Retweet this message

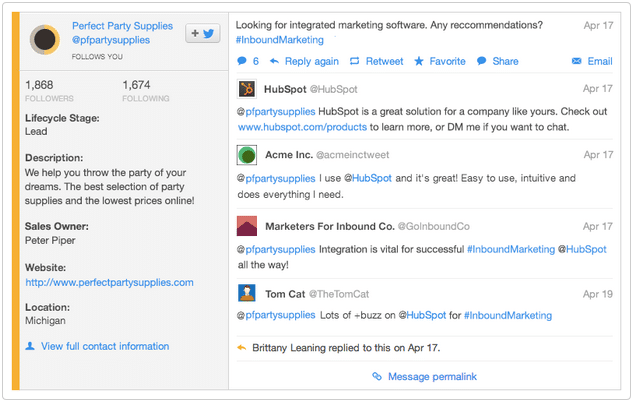(384, 61)
